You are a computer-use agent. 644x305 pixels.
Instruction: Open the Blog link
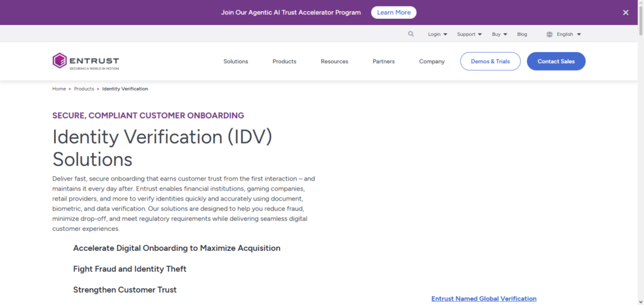(522, 35)
